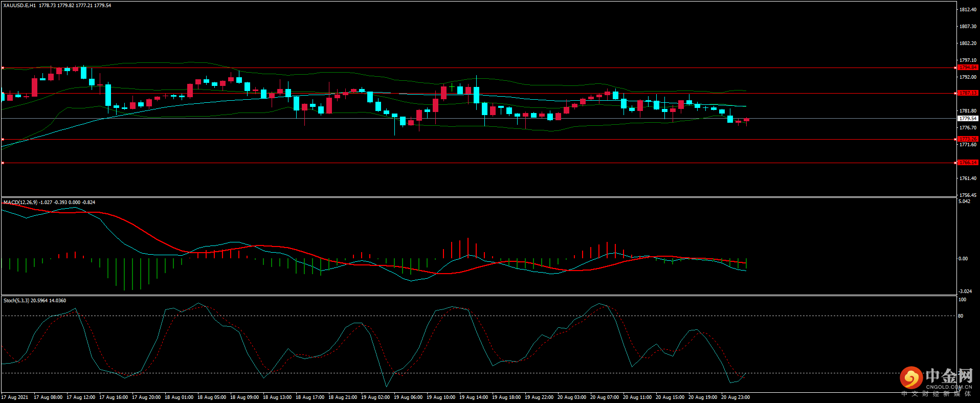This screenshot has height=403, width=980.
Task: Click the 19 Aug 10:00 time label
Action: [x=441, y=397]
